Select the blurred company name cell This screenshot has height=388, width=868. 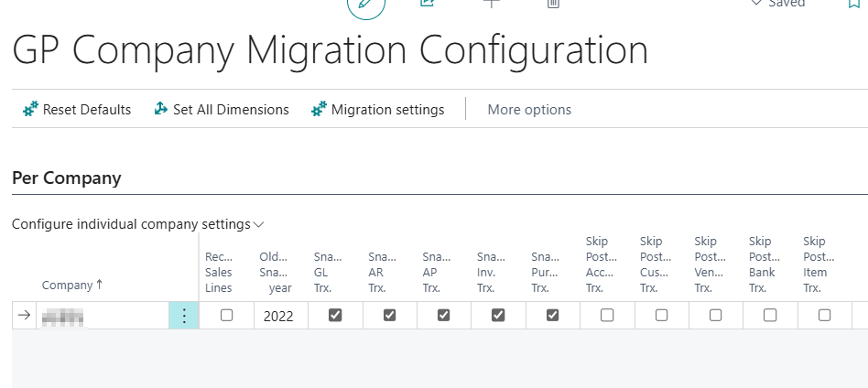[101, 316]
